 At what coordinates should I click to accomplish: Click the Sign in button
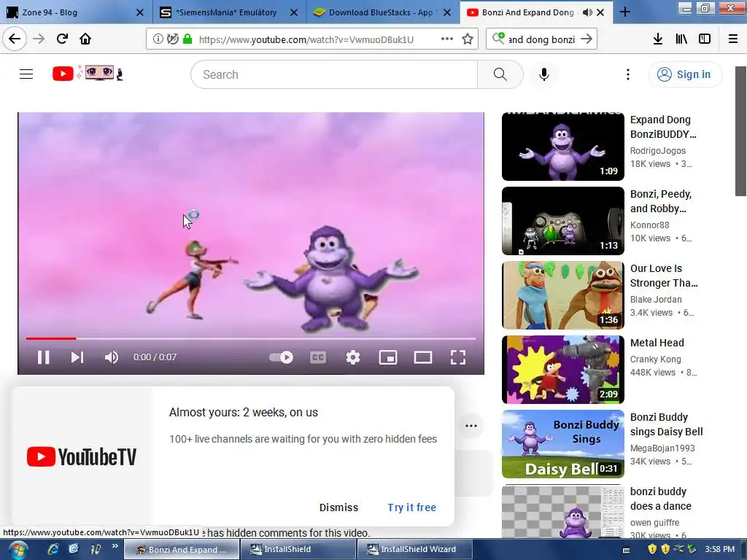click(685, 74)
